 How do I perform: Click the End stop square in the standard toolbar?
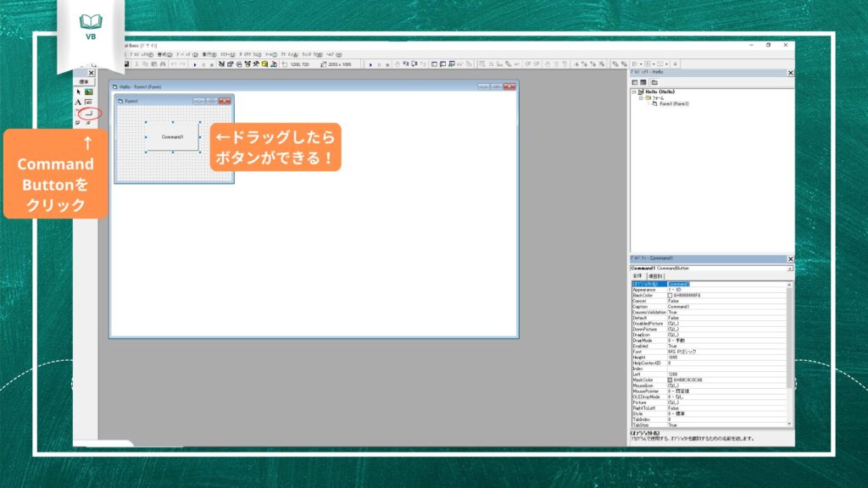[x=212, y=64]
